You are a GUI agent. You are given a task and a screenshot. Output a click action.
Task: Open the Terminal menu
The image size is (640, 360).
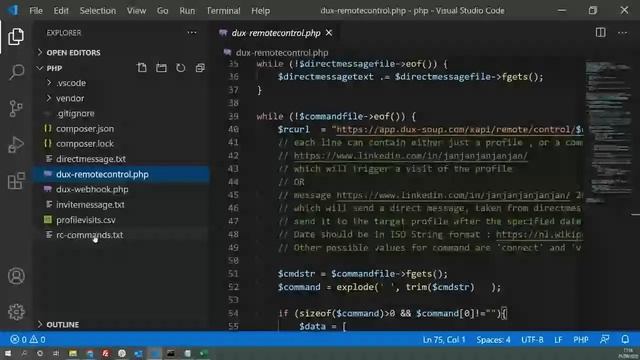(x=223, y=11)
